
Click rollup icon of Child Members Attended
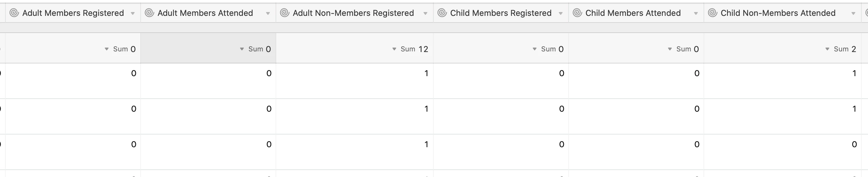577,13
